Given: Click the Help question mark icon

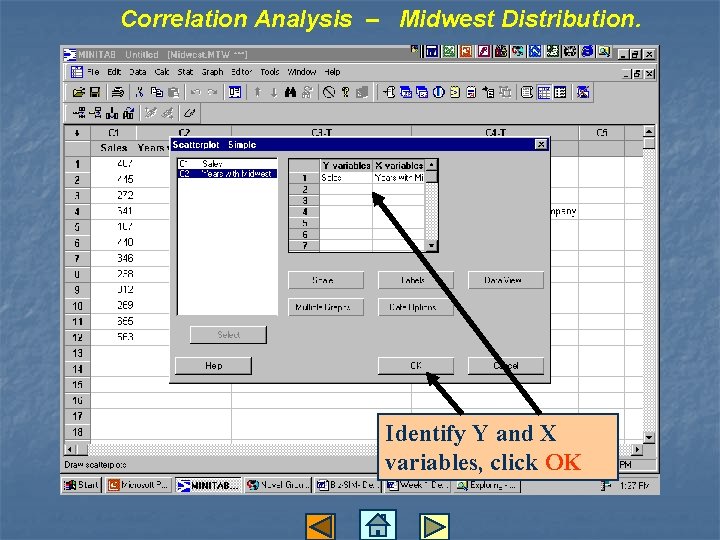Looking at the screenshot, I should [345, 92].
